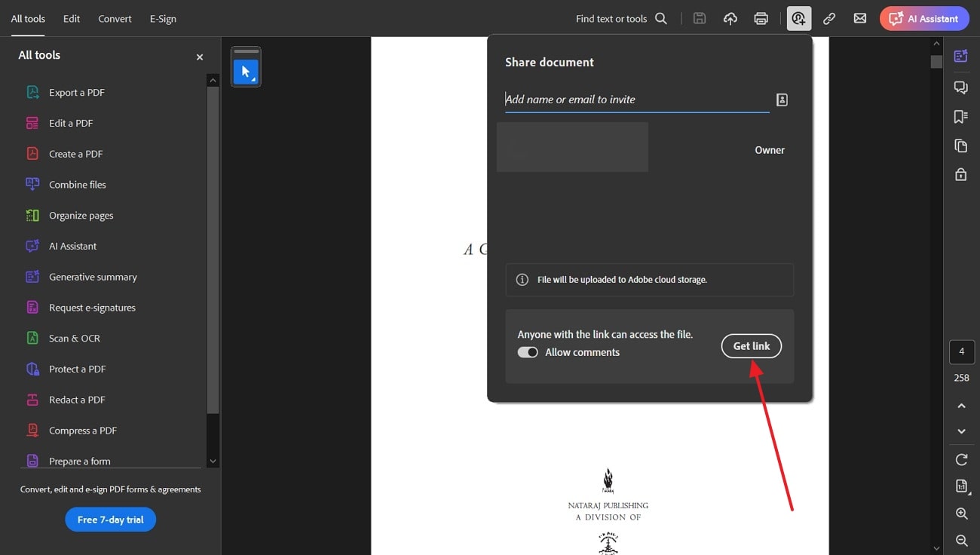Toggle the Allow comments switch

coord(528,352)
